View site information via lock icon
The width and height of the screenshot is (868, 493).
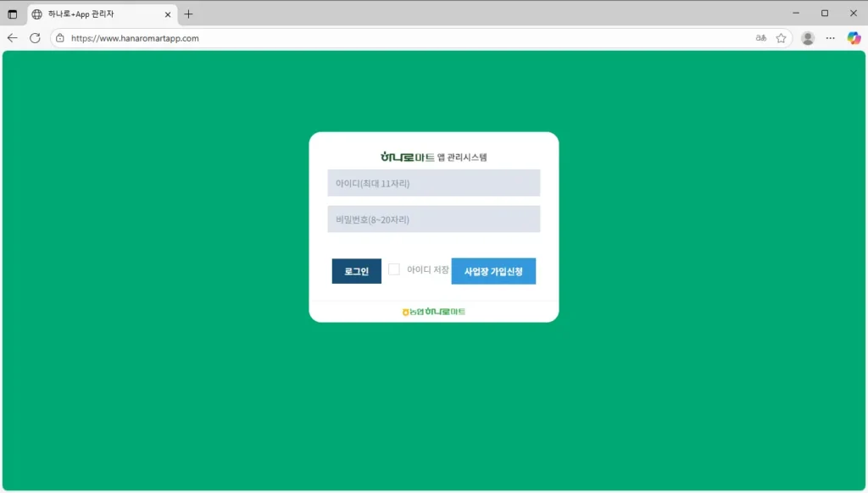tap(59, 38)
